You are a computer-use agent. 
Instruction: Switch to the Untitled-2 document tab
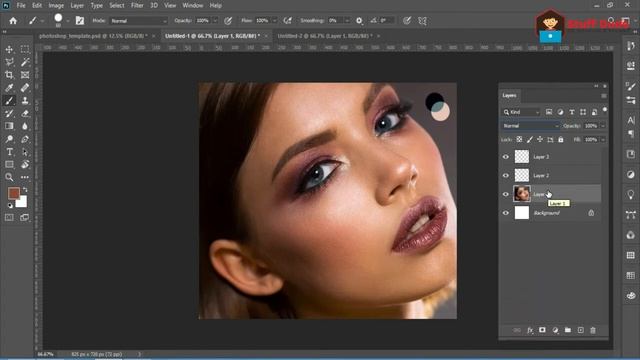(325, 36)
